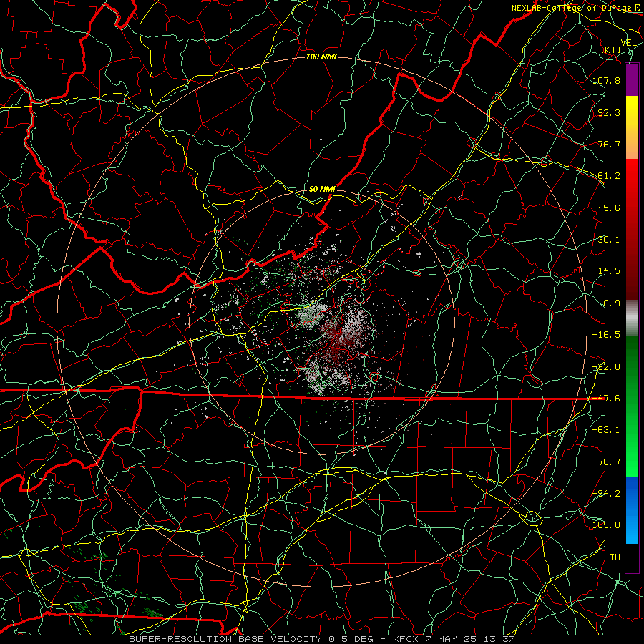
Task: Click the purple band of the color bar
Action: tap(632, 79)
